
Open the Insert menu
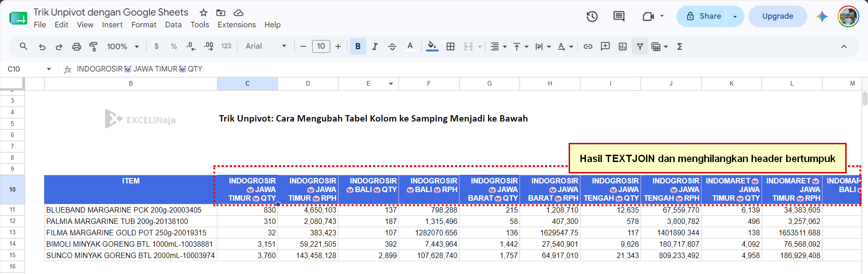point(112,25)
